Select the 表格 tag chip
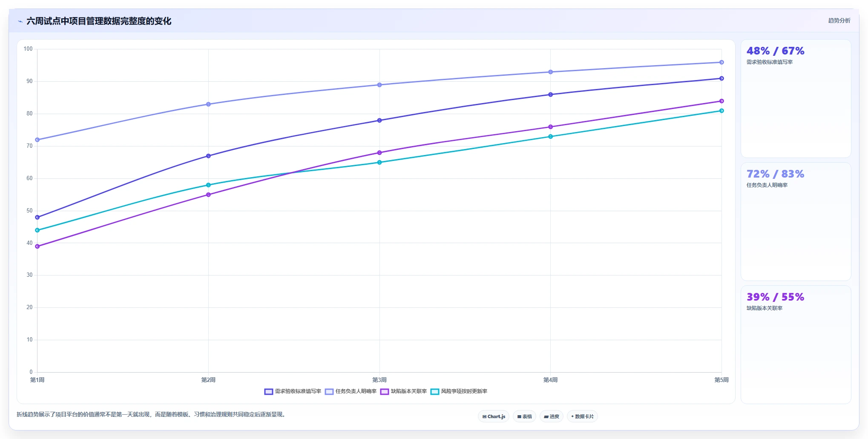Screen dimensions: 868x439 coord(524,416)
